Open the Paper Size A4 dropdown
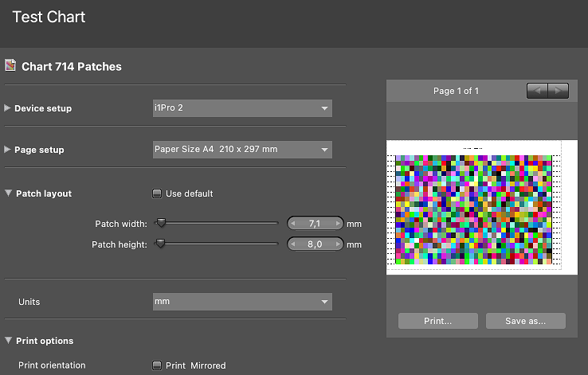588x375 pixels. coord(242,150)
